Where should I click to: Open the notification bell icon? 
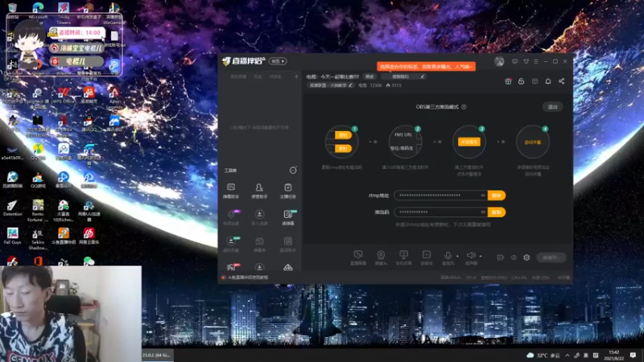(548, 81)
